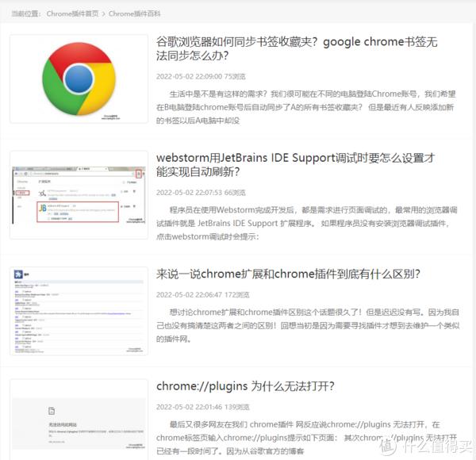The height and width of the screenshot is (460, 476).
Task: Click the 2022-05-02 22:07:53 timestamp line
Action: click(201, 193)
